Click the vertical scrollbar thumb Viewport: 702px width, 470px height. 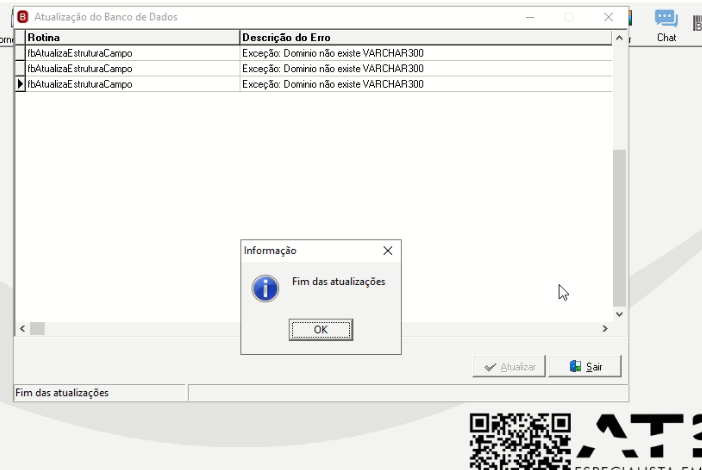click(619, 228)
